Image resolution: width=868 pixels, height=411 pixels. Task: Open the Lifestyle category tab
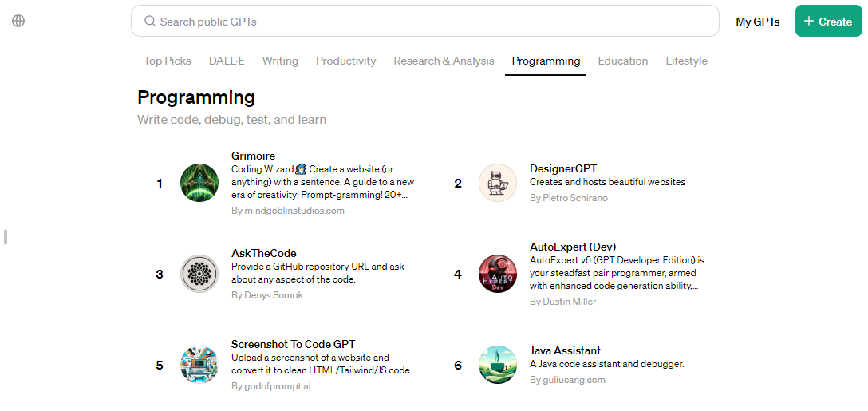[686, 61]
